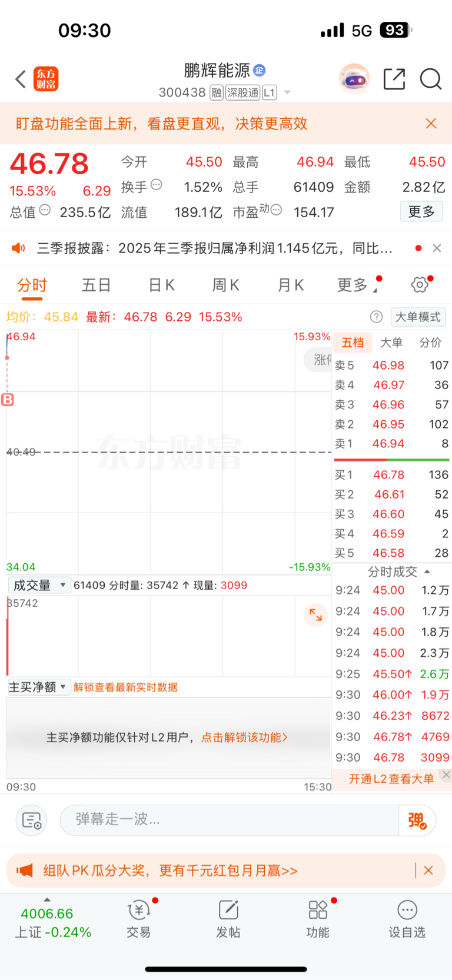Expand the chart to fullscreen

click(315, 615)
